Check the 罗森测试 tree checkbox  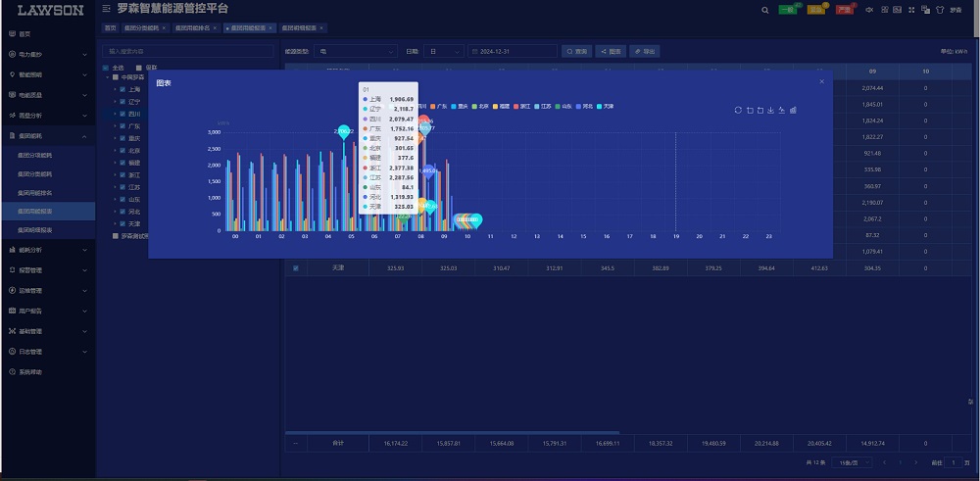116,235
